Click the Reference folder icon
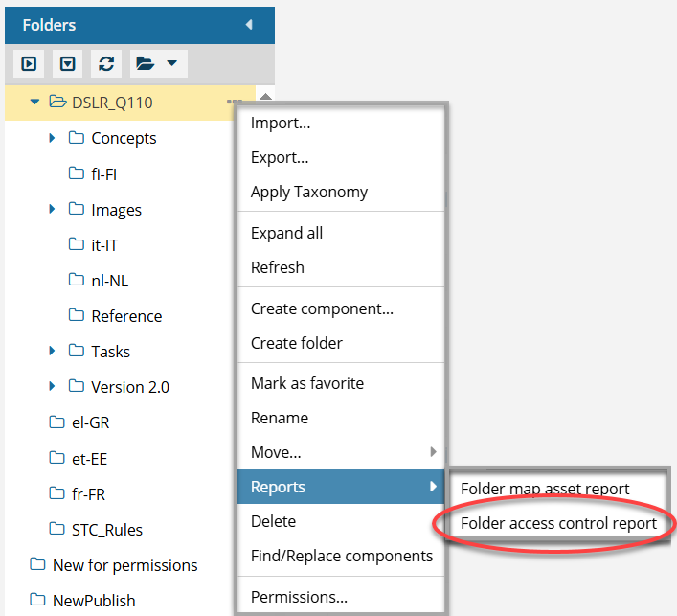 [77, 316]
